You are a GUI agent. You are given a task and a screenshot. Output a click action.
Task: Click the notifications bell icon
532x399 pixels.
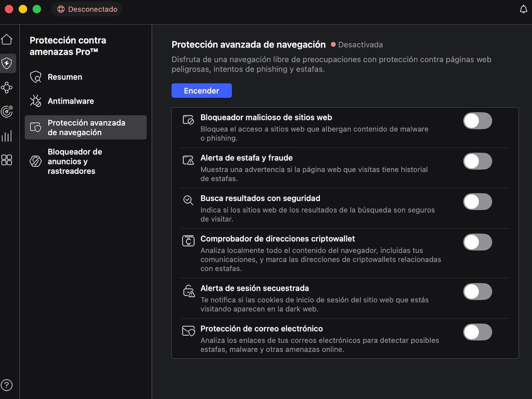(523, 9)
